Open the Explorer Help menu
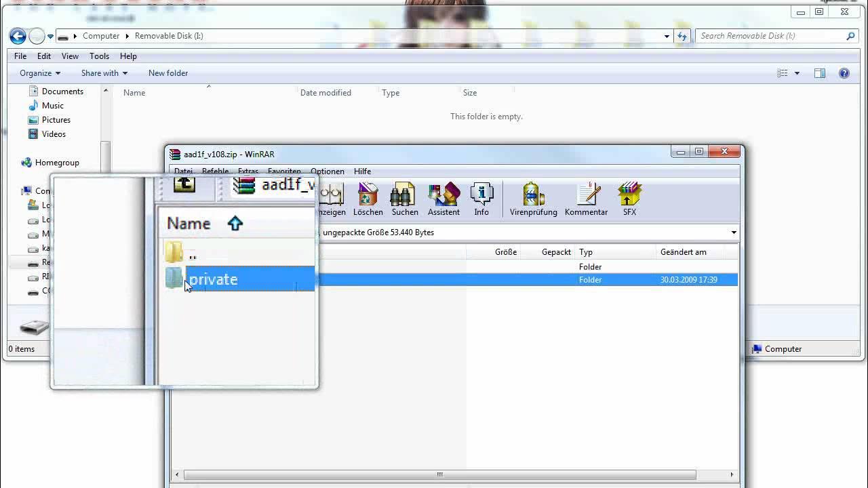This screenshot has width=868, height=488. click(x=128, y=56)
